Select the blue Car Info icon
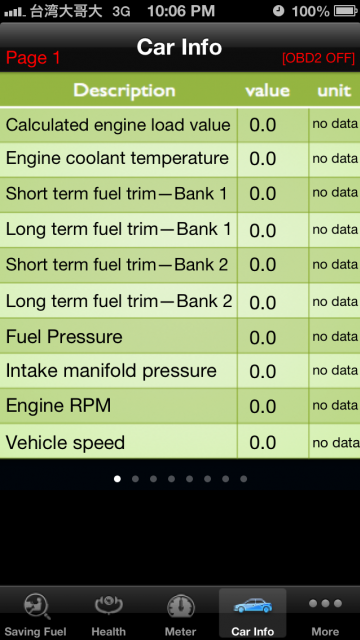The image size is (360, 640). click(253, 605)
